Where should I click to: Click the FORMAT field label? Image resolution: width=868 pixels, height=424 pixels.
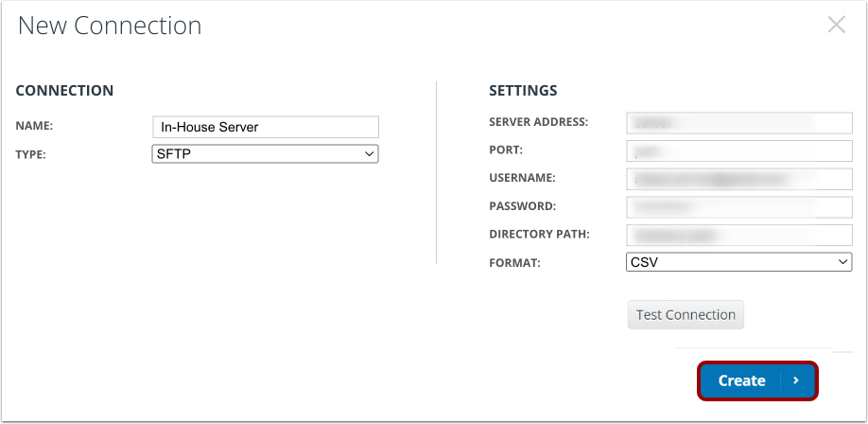click(514, 263)
